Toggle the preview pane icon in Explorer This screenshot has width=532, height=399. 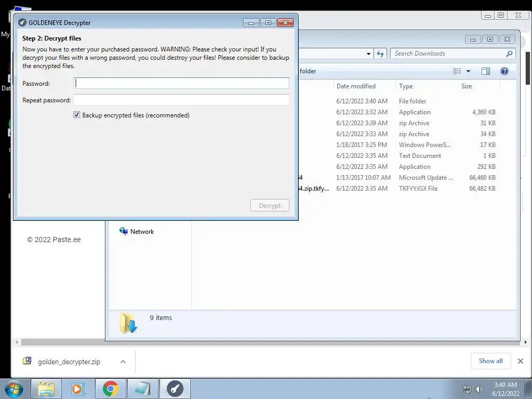[486, 71]
